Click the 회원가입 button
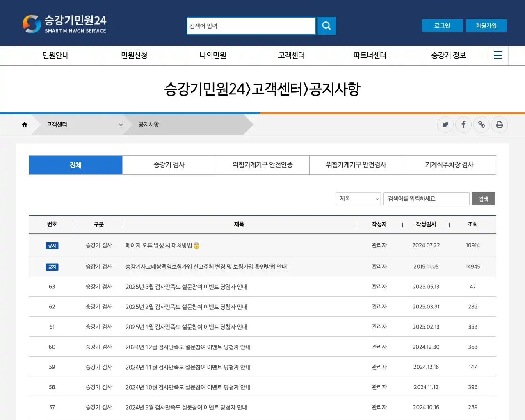The image size is (525, 420). (x=486, y=25)
